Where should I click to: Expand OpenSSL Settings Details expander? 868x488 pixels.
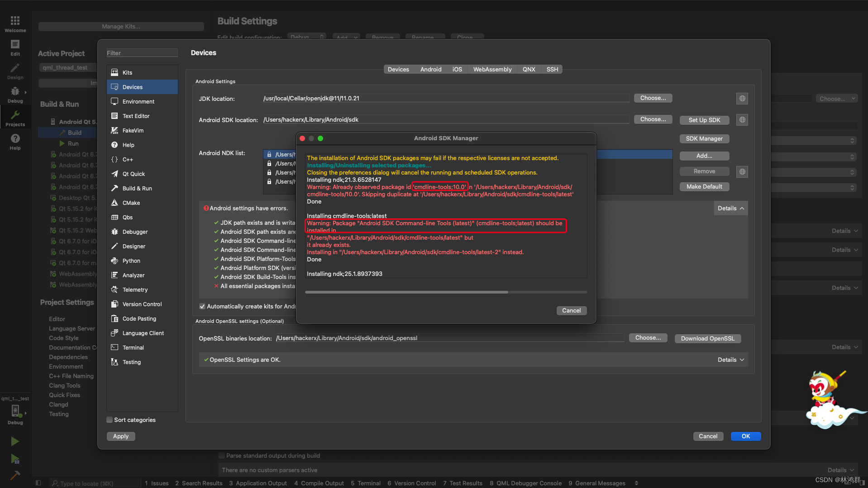[x=731, y=360]
